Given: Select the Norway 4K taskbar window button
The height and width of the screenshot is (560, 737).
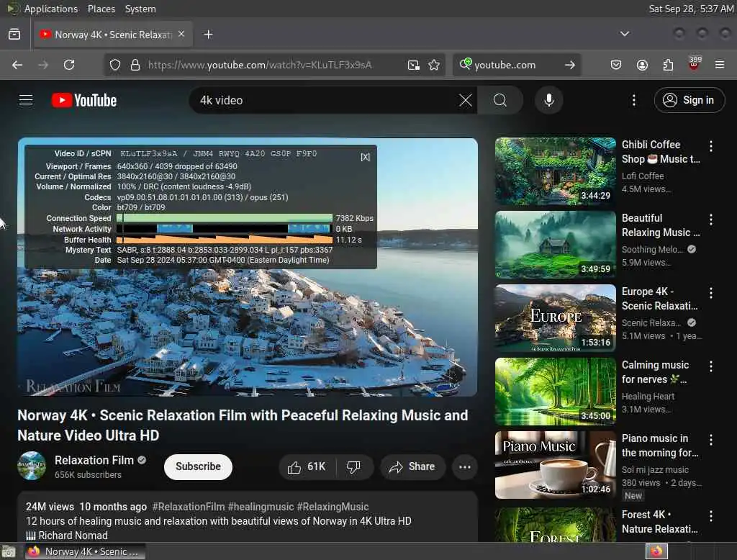Looking at the screenshot, I should coord(85,551).
